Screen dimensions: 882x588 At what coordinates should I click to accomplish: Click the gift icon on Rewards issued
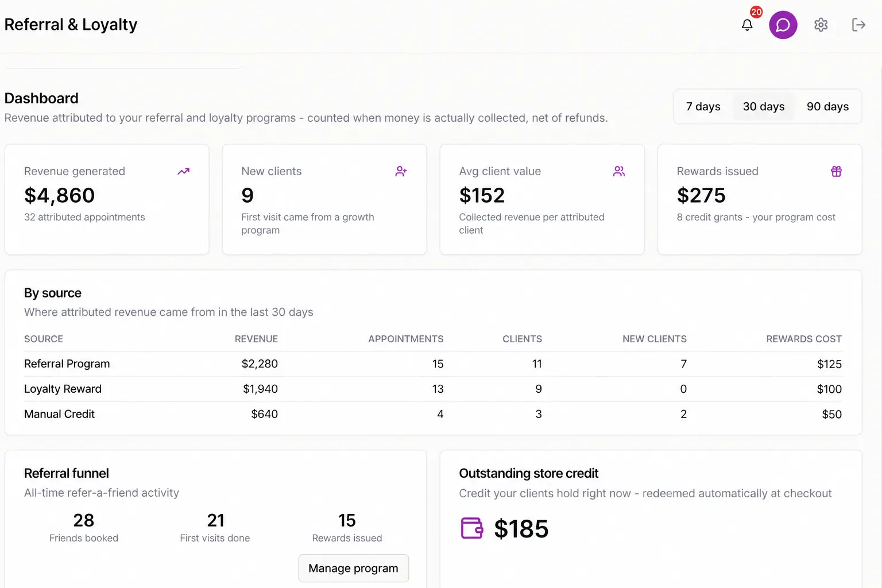tap(837, 171)
